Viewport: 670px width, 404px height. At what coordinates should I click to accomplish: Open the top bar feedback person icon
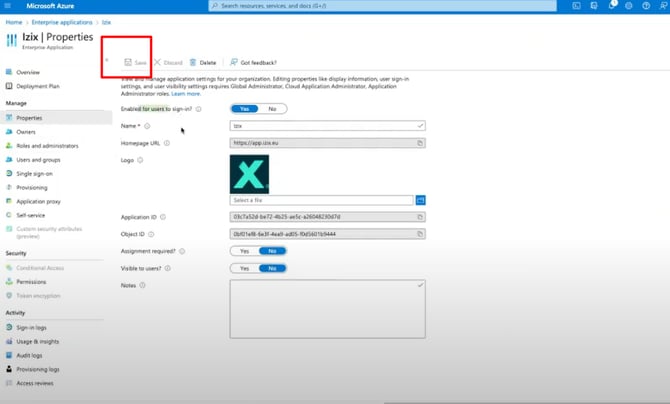[663, 6]
